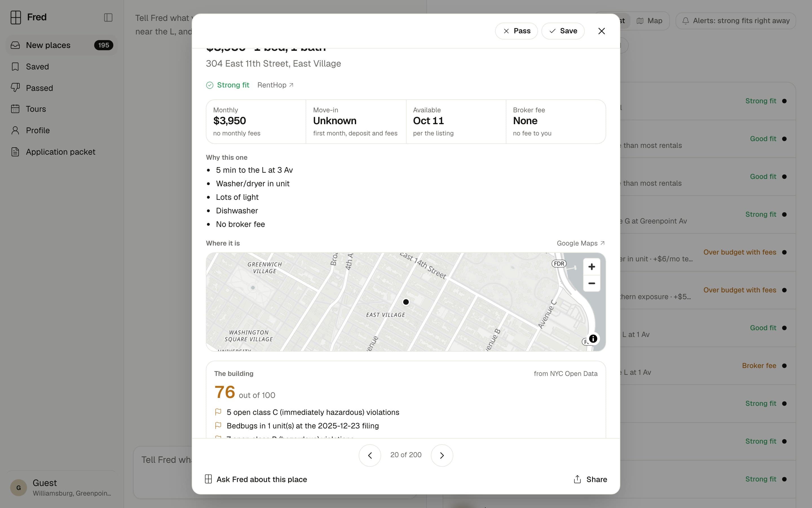812x508 pixels.
Task: Click the Move-in Unknown cell
Action: tap(356, 122)
